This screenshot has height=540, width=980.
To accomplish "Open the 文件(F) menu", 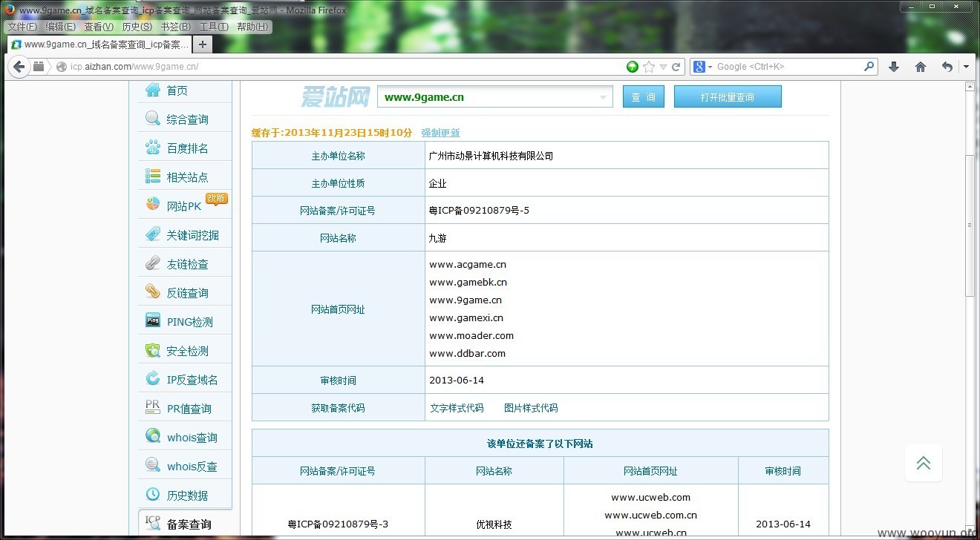I will 22,27.
